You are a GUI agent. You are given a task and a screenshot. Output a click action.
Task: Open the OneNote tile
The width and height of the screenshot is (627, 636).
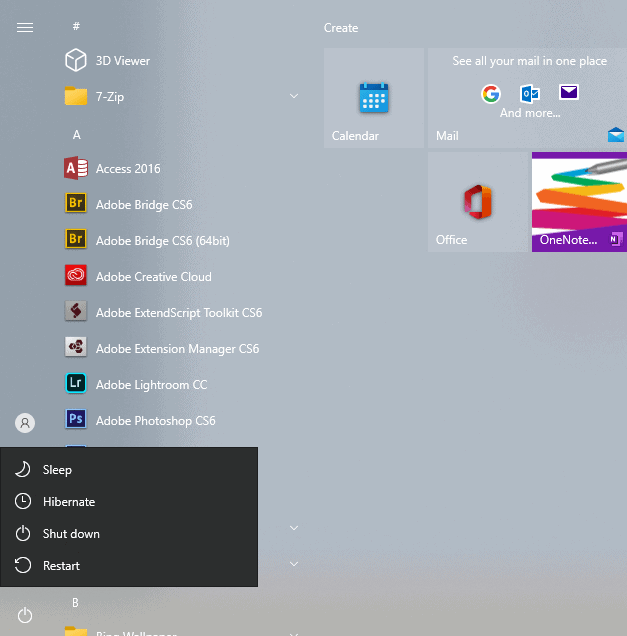579,202
